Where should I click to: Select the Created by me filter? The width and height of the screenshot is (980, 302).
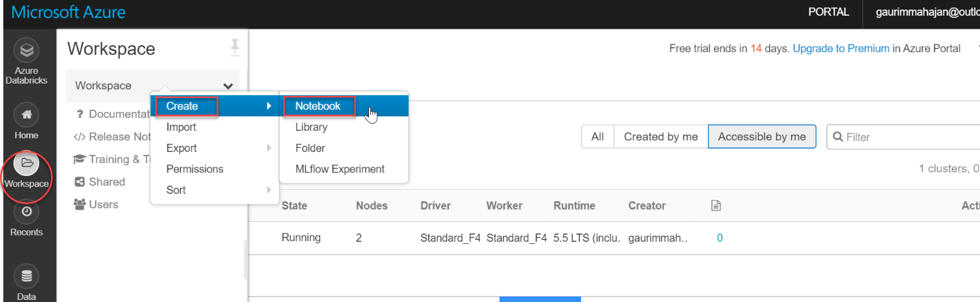(660, 137)
